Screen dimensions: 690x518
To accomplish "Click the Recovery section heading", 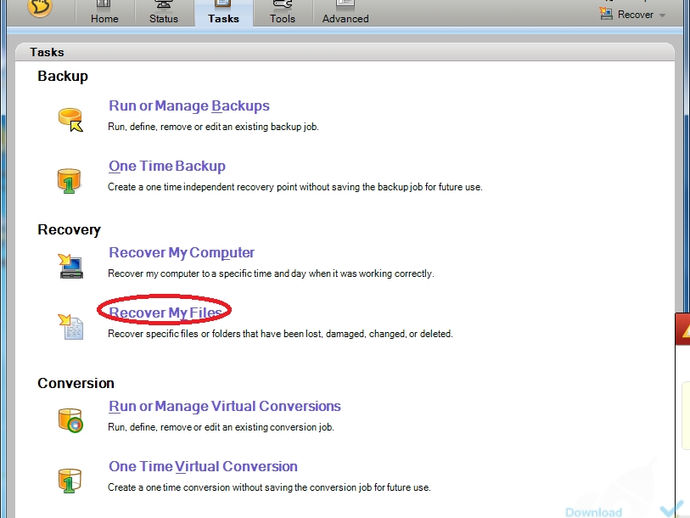I will coord(69,230).
